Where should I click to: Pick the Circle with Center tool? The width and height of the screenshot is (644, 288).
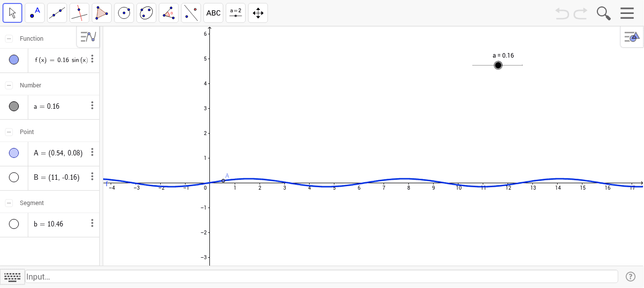[124, 13]
